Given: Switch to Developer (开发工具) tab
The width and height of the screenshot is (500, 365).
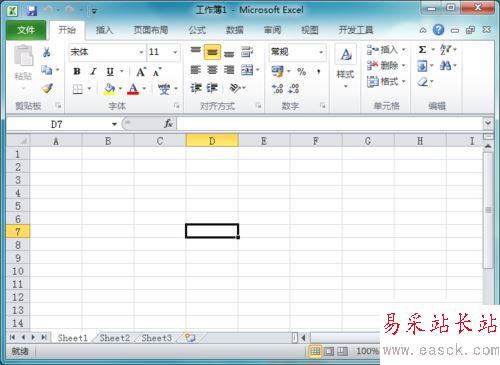Looking at the screenshot, I should [356, 30].
